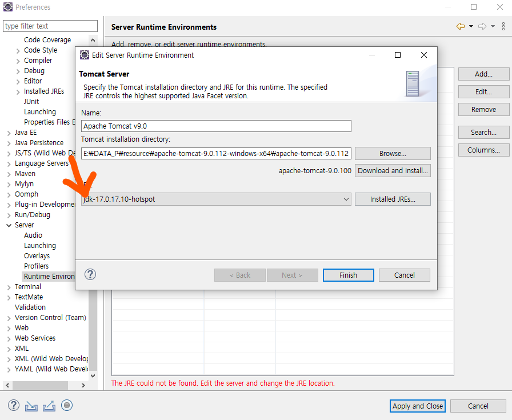Viewport: 512px width, 420px height.
Task: Click the back navigation arrow icon
Action: [x=461, y=26]
